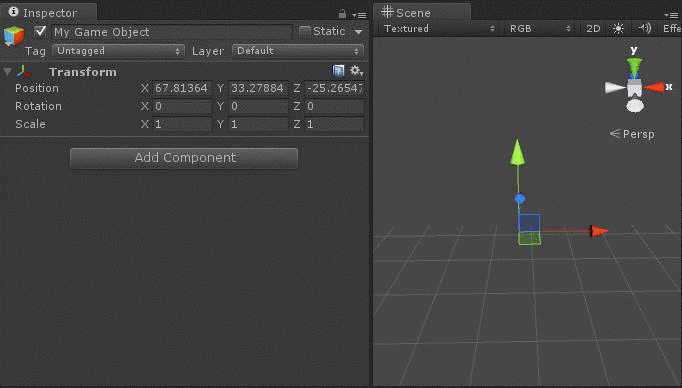The image size is (682, 388).
Task: Open the RGB render mode dropdown
Action: (540, 29)
